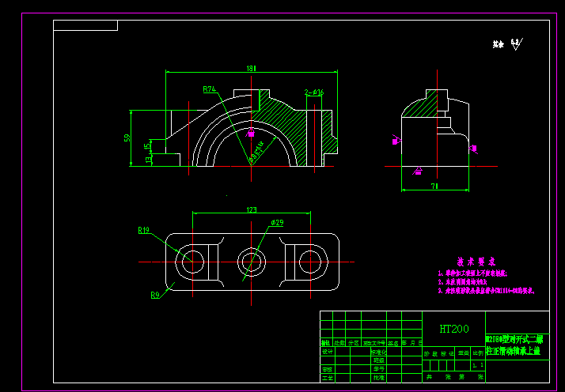
Task: Select the 2-φ16 hole dimension
Action: coord(314,92)
